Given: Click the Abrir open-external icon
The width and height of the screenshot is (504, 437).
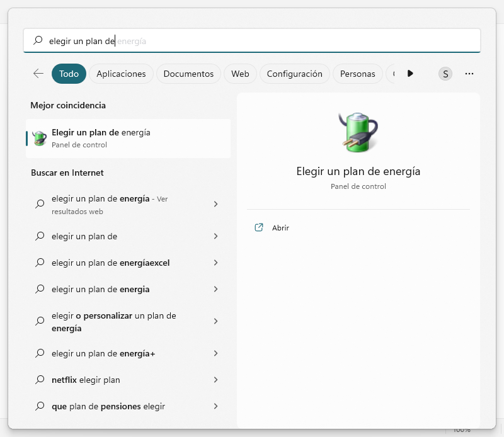Looking at the screenshot, I should click(259, 227).
